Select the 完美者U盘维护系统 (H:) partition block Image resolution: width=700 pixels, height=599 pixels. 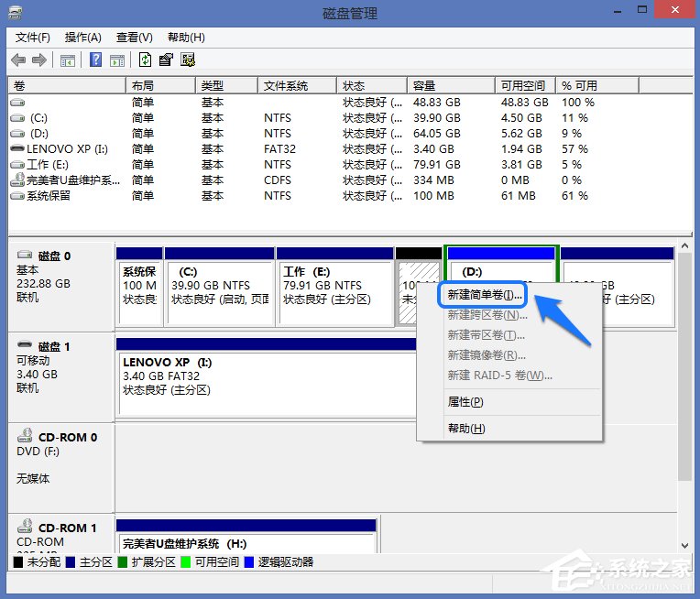[246, 536]
